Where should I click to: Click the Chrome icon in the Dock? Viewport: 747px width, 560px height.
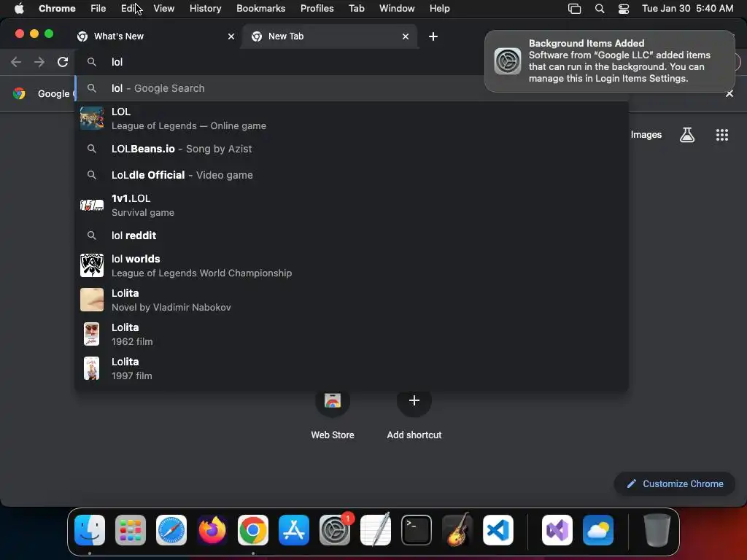pyautogui.click(x=253, y=530)
